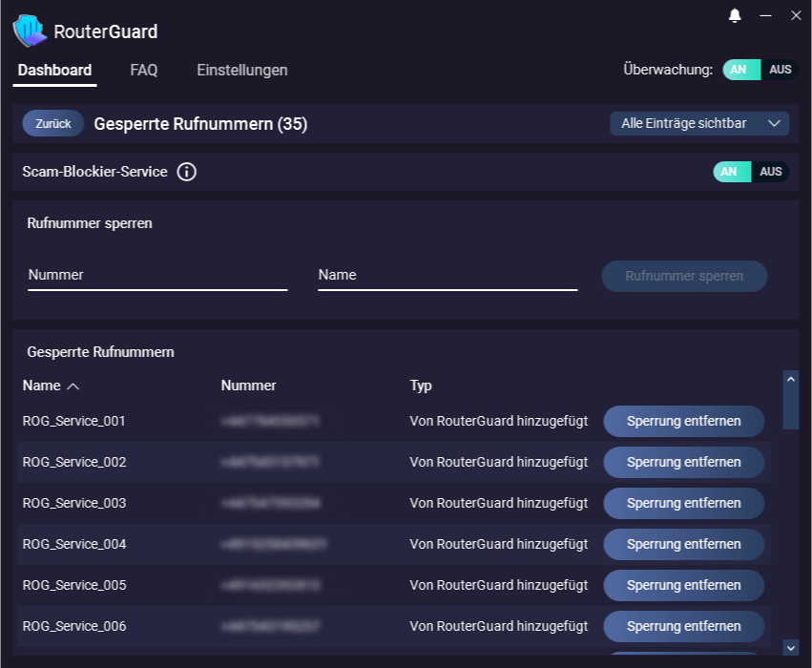Open the FAQ tab
The height and width of the screenshot is (668, 812).
143,70
